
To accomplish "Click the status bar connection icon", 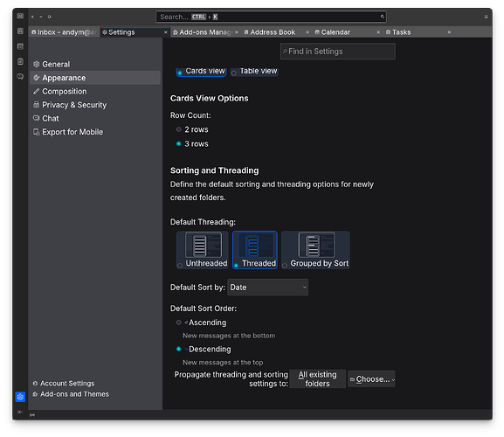I will tap(32, 415).
